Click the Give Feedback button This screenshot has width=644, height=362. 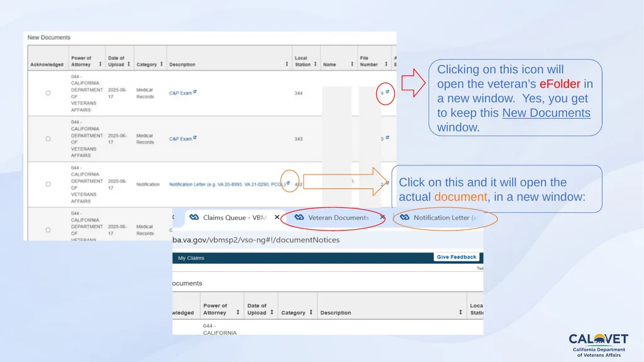(457, 257)
